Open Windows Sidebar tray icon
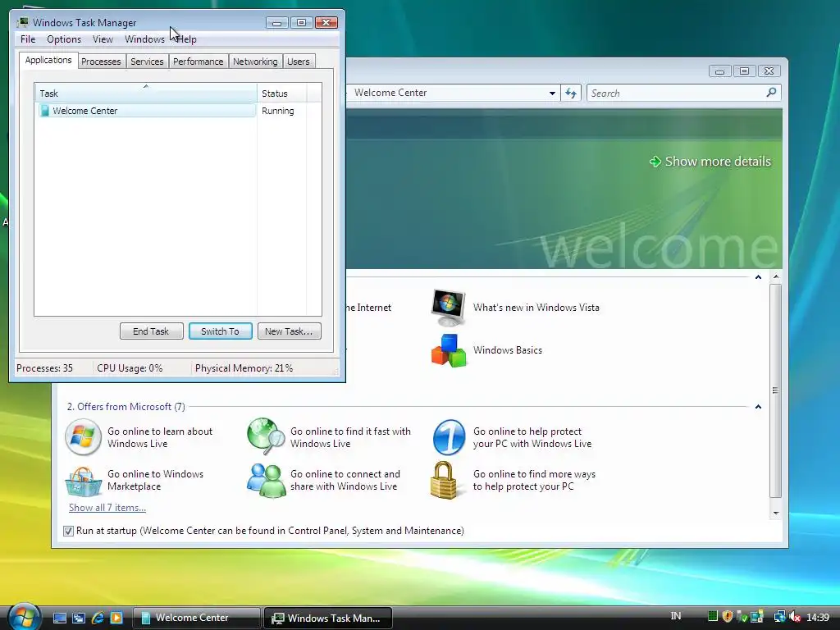The image size is (840, 630). point(756,617)
